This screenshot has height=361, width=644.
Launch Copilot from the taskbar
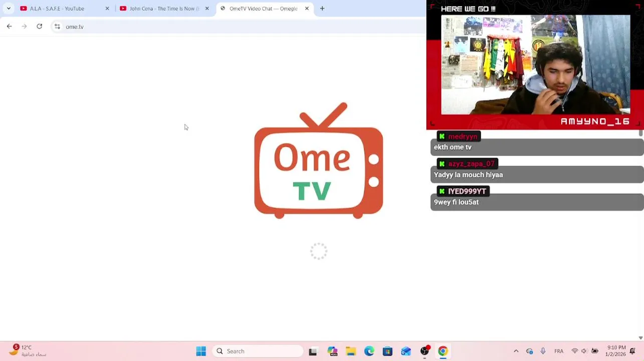click(x=332, y=351)
